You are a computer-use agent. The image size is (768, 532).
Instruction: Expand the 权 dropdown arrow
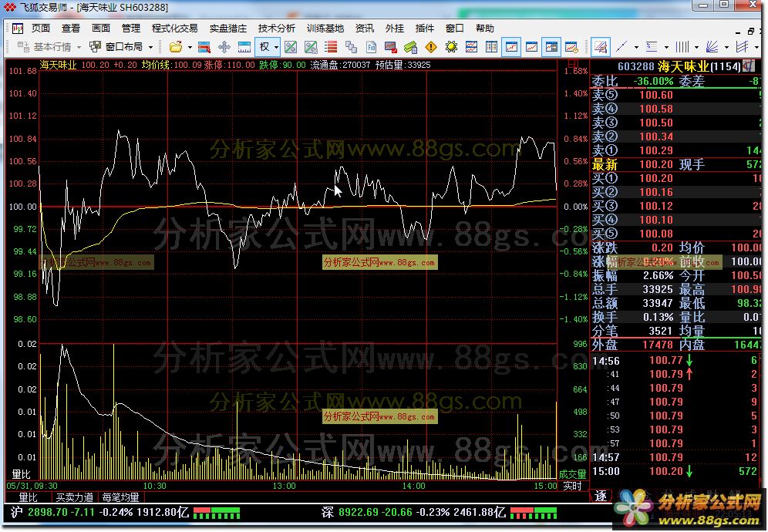click(x=277, y=48)
